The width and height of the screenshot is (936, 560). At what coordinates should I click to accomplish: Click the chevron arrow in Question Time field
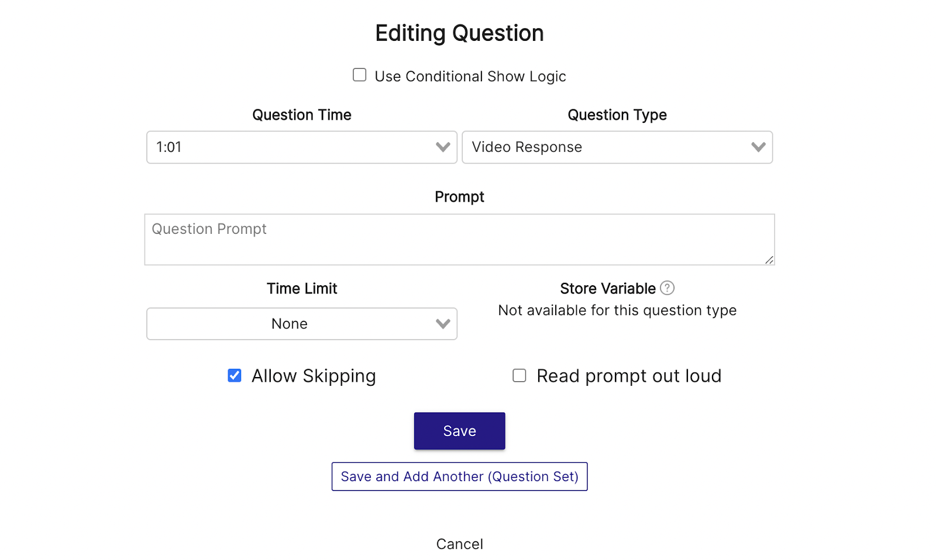[443, 147]
